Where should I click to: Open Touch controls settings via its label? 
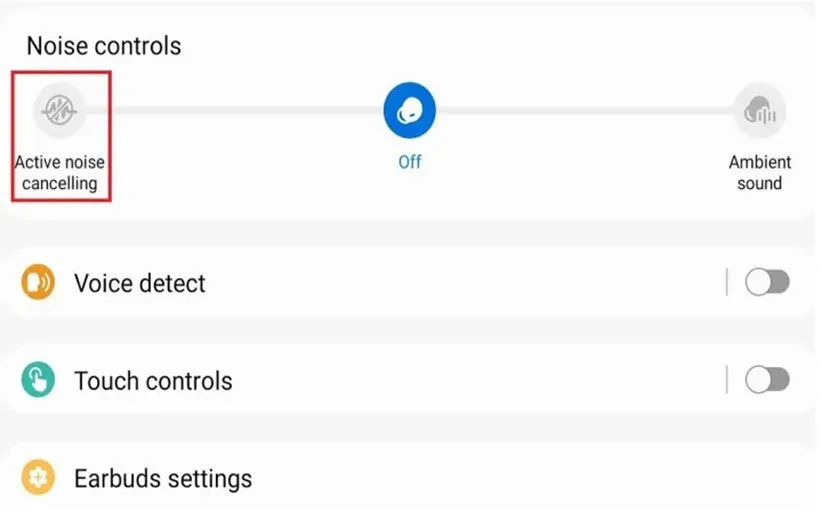153,381
